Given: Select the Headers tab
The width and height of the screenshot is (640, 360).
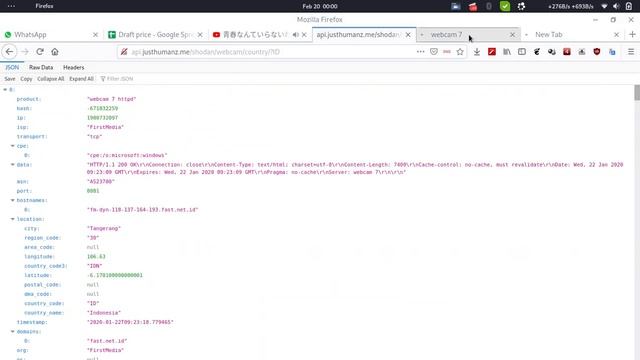Looking at the screenshot, I should tap(73, 67).
